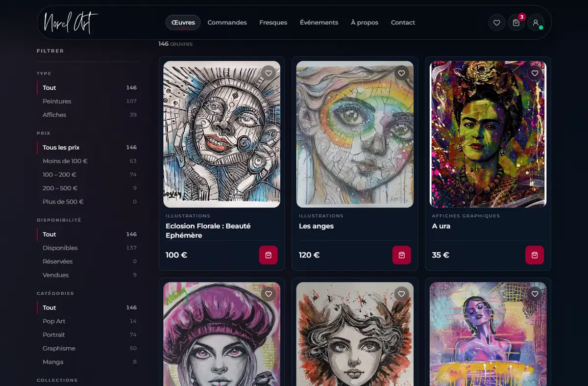Image resolution: width=588 pixels, height=386 pixels.
Task: Filter by Réservées availability
Action: click(87, 261)
